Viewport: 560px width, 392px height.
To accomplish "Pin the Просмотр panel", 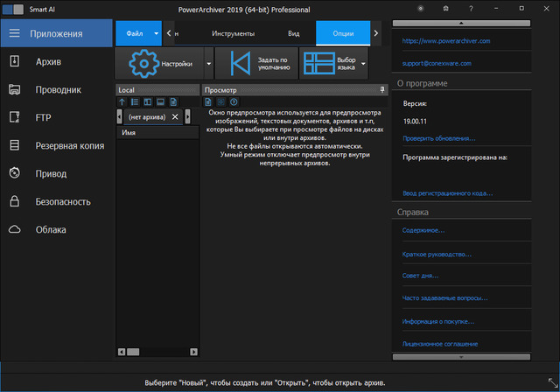I will (382, 89).
